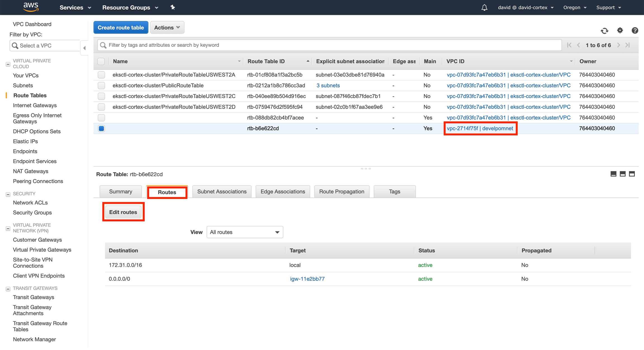644x350 pixels.
Task: Open the Actions dropdown
Action: point(167,28)
